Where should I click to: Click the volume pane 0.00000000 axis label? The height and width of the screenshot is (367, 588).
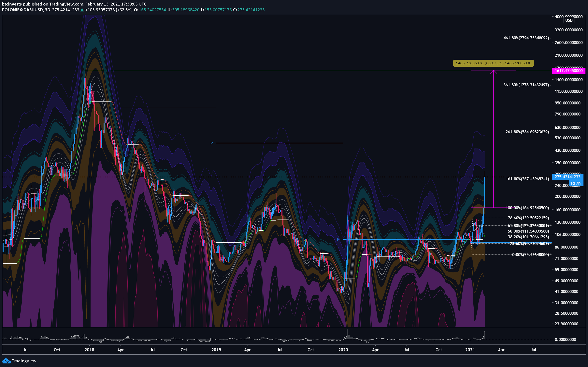coord(566,340)
